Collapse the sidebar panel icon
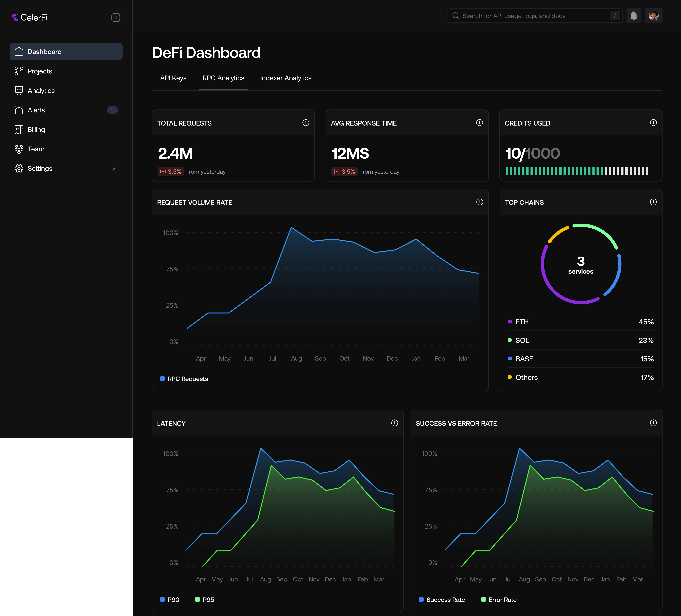This screenshot has height=616, width=681. [116, 17]
